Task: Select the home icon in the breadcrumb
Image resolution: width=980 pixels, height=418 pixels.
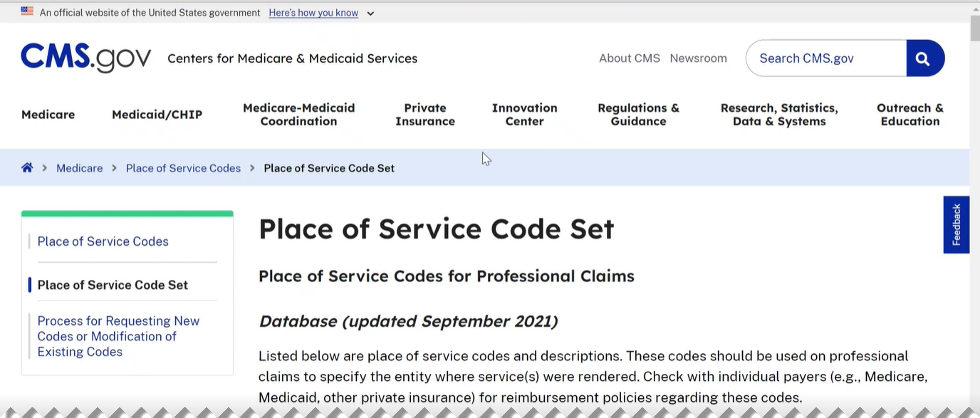Action: click(26, 167)
